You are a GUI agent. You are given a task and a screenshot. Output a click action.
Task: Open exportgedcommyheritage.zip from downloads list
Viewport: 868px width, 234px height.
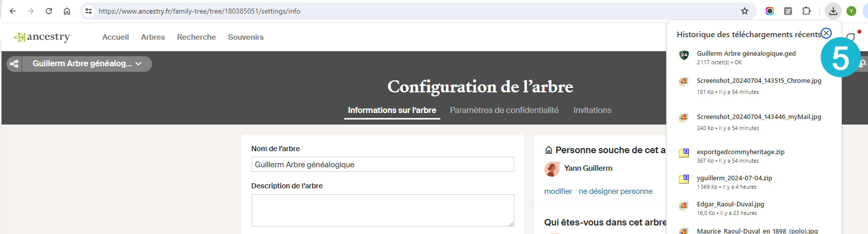pyautogui.click(x=740, y=152)
